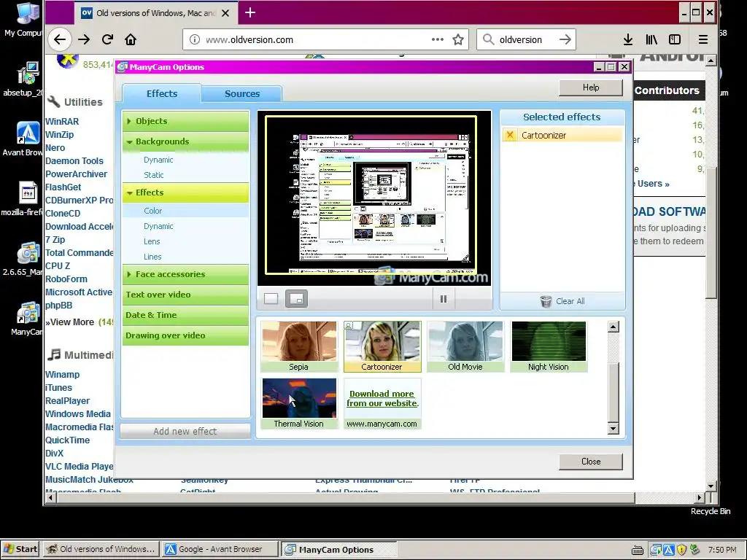Open the Drawing over video section

(185, 335)
